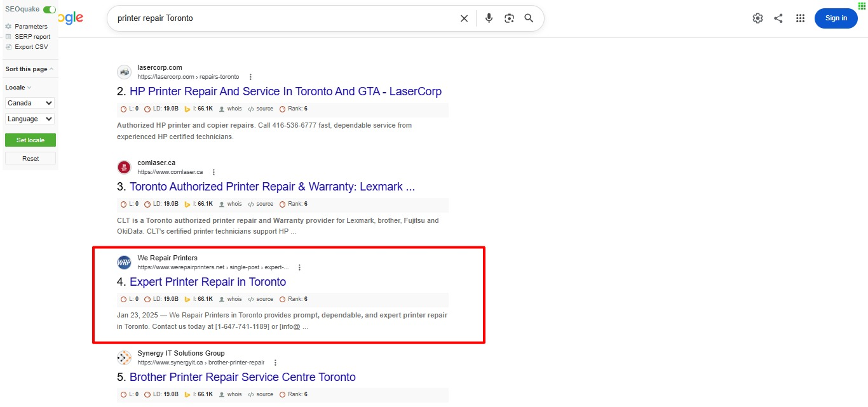Viewport: 868px width, 407px height.
Task: Open options menu for lasercorp.com result
Action: [250, 77]
